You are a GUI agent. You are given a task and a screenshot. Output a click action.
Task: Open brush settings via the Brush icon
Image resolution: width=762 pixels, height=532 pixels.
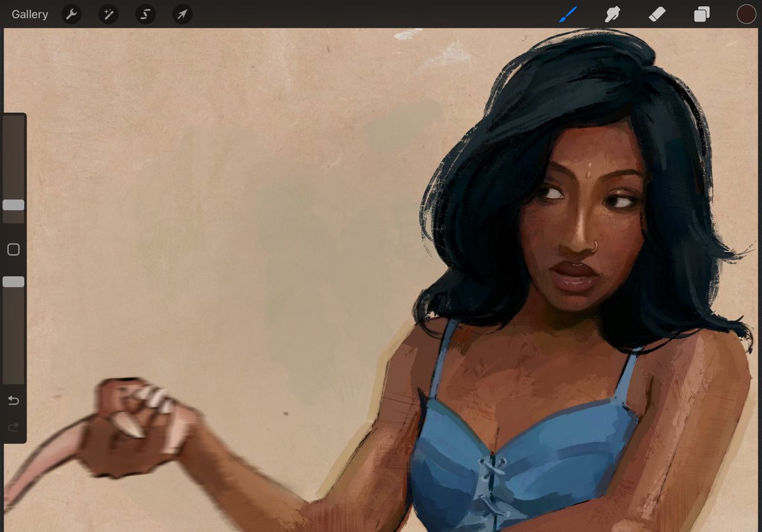[567, 14]
